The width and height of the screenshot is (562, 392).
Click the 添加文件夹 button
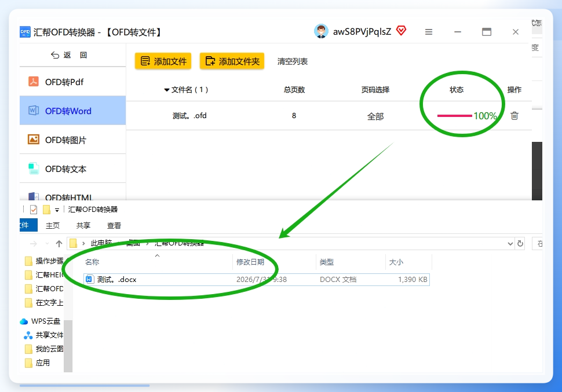(232, 61)
